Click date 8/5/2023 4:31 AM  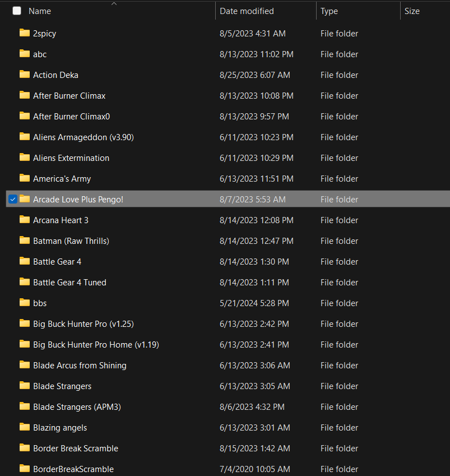coord(253,34)
